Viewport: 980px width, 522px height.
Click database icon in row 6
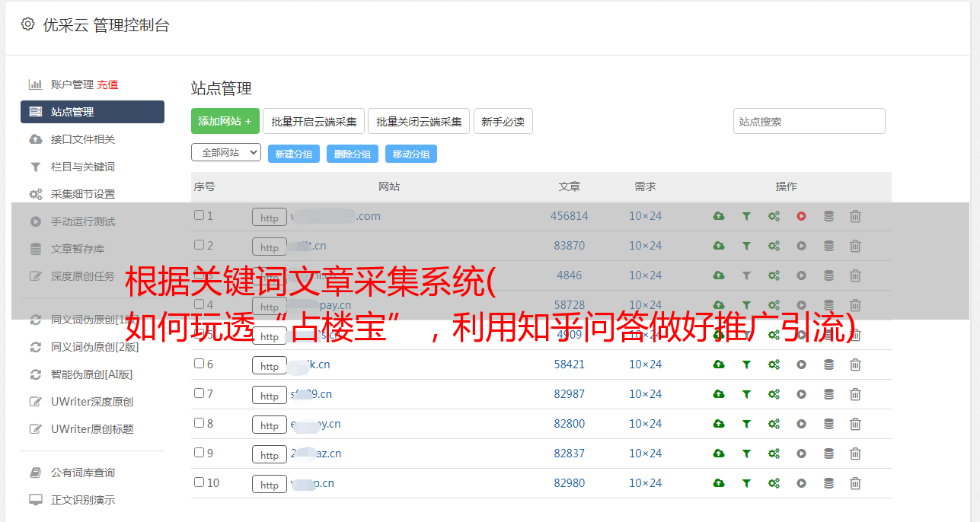828,364
